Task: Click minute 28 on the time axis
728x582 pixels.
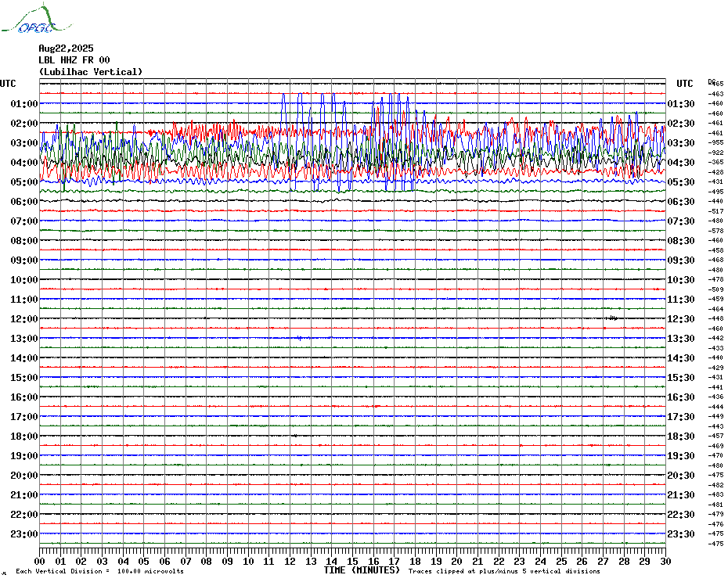Action: [x=624, y=561]
